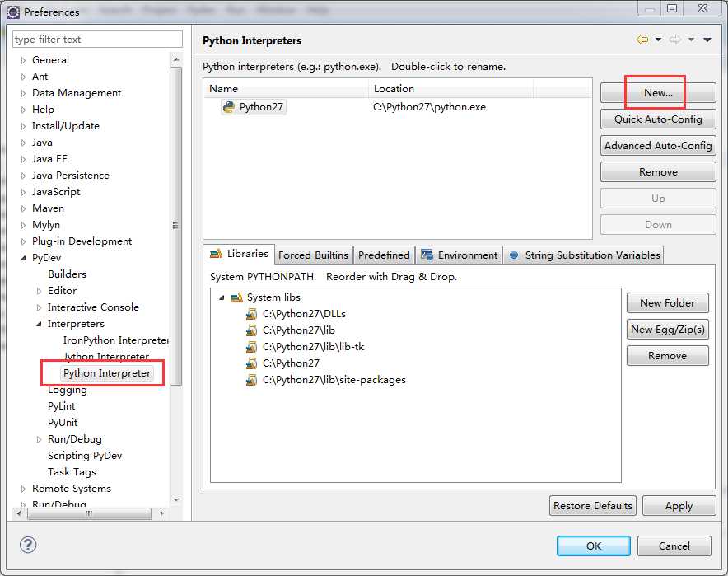
Task: Select PyLint preferences page
Action: coord(61,406)
